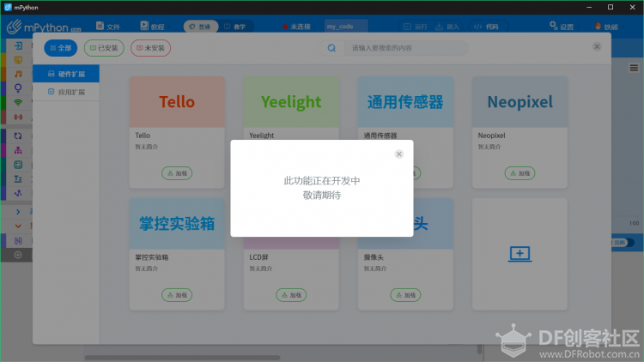Viewport: 644px width, 362px height.
Task: Open the 文件 file menu
Action: click(x=109, y=27)
